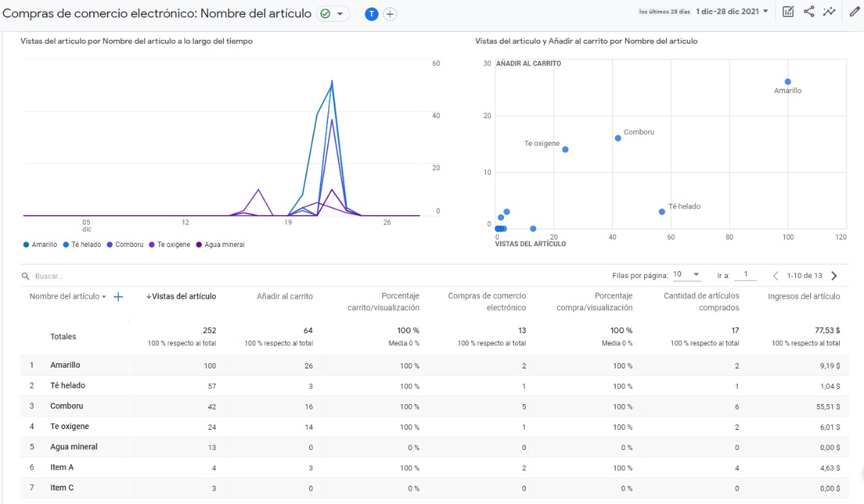The width and height of the screenshot is (864, 504).
Task: Click Amarillo legend color dot
Action: click(x=26, y=245)
